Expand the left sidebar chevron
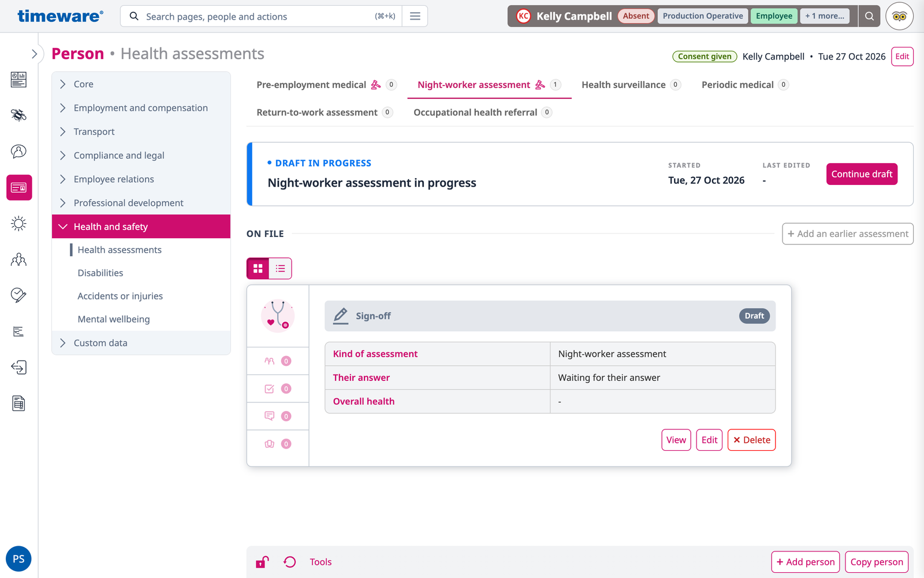Viewport: 924px width, 578px height. click(x=34, y=54)
